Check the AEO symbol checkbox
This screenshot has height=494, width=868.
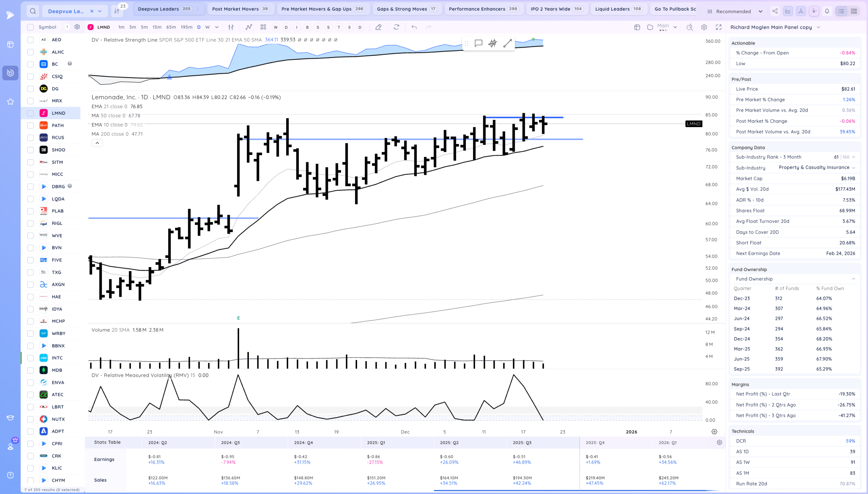point(31,40)
